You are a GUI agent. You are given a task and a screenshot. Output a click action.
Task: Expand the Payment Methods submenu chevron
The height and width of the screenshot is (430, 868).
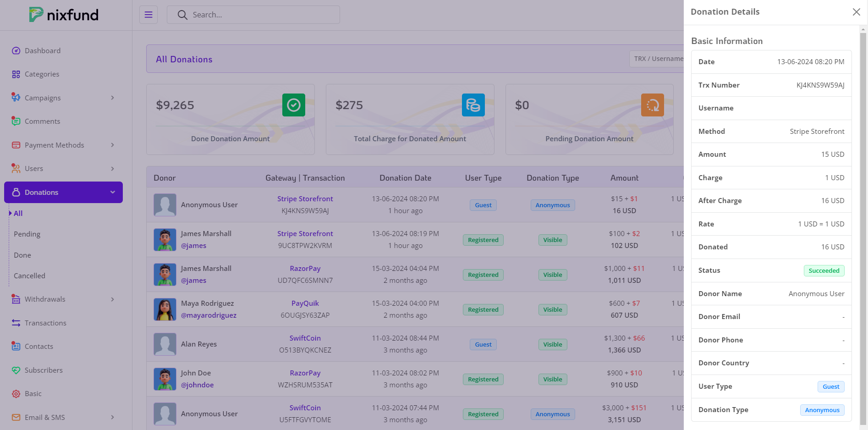pos(112,145)
